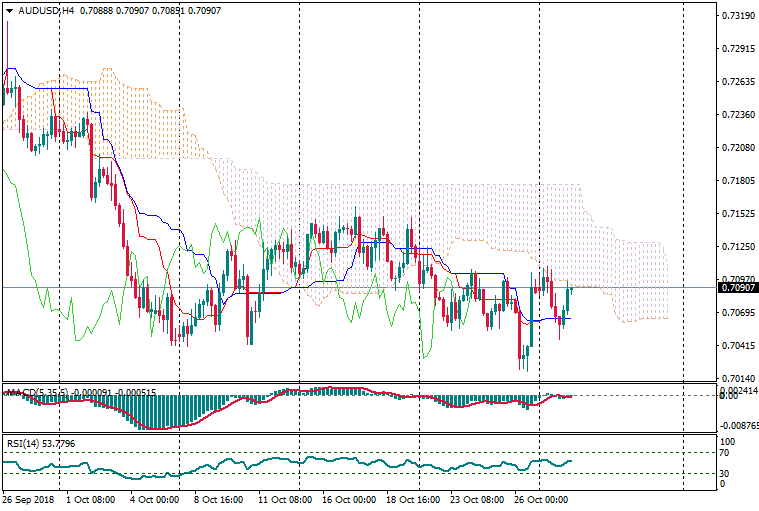Click the 0.71800 price axis label
This screenshot has height=511, width=759.
point(737,181)
